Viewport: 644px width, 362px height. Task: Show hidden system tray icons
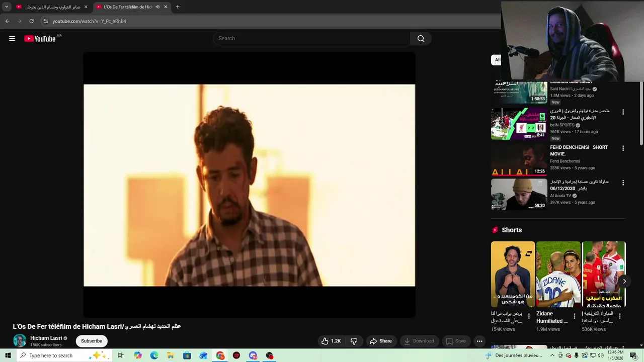point(552,355)
